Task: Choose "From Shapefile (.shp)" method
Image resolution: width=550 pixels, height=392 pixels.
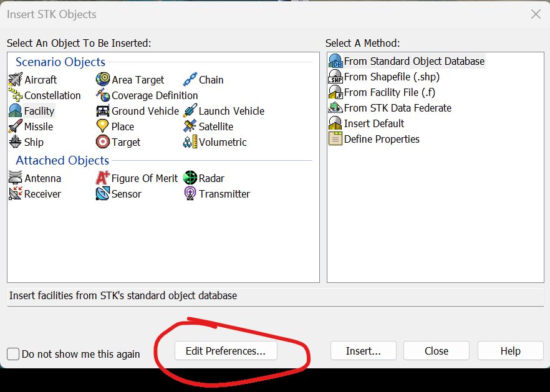Action: [x=392, y=77]
